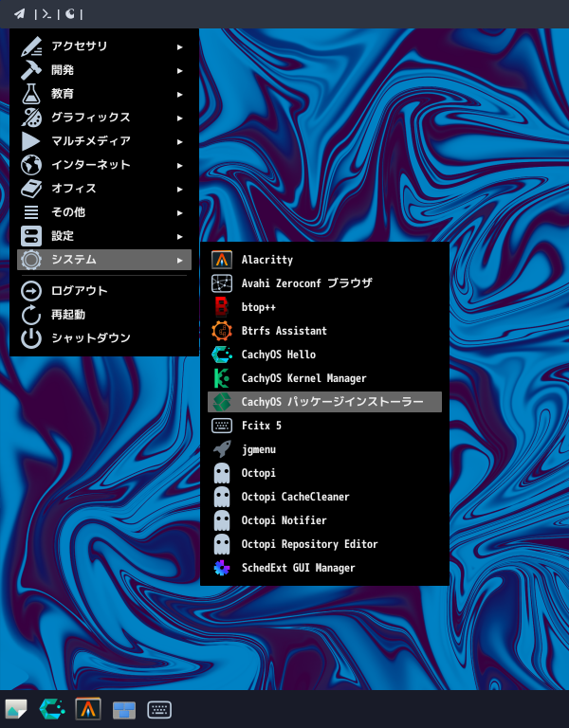Click the "jgmenu" label text

(x=259, y=450)
